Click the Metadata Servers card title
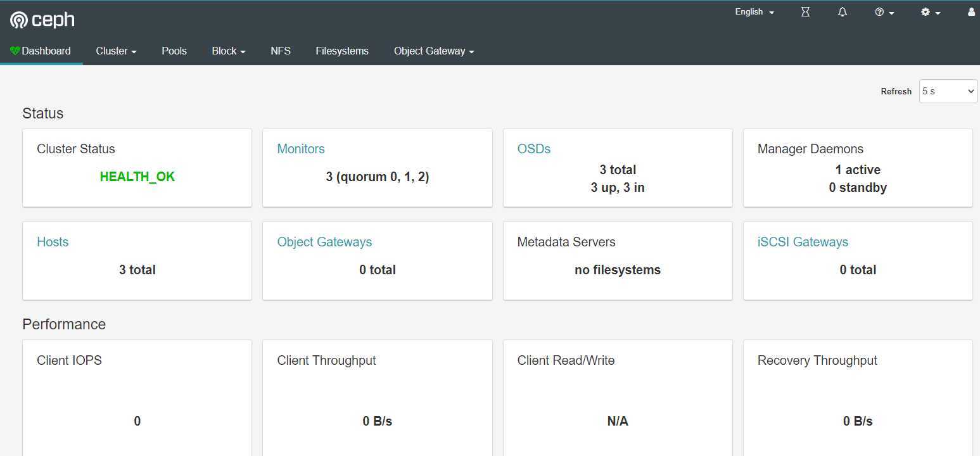980x456 pixels. tap(566, 242)
